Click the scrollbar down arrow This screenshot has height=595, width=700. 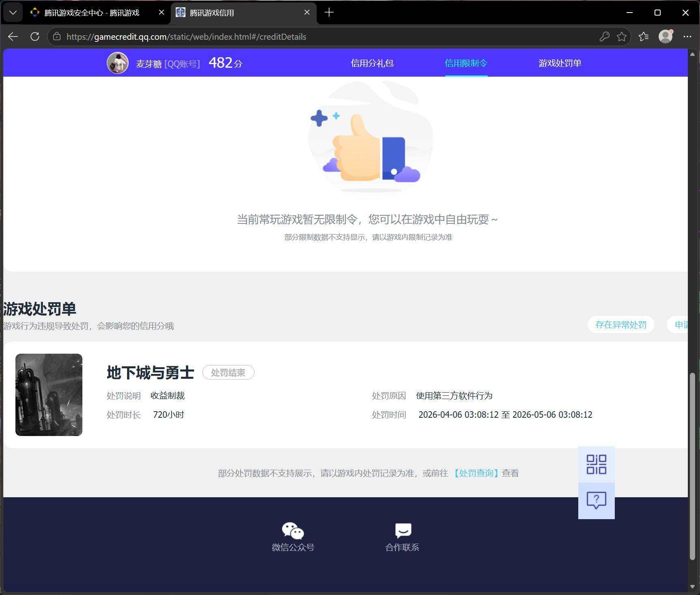[693, 586]
